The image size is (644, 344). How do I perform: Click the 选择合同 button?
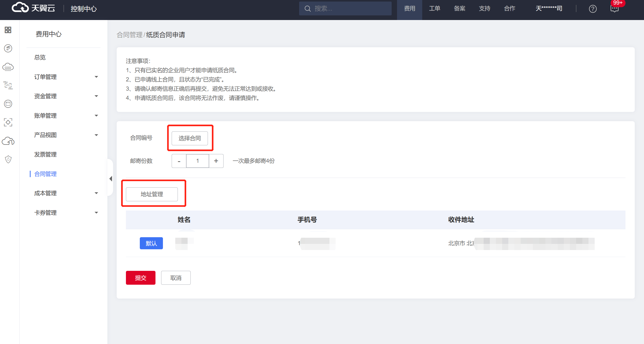[x=190, y=138]
